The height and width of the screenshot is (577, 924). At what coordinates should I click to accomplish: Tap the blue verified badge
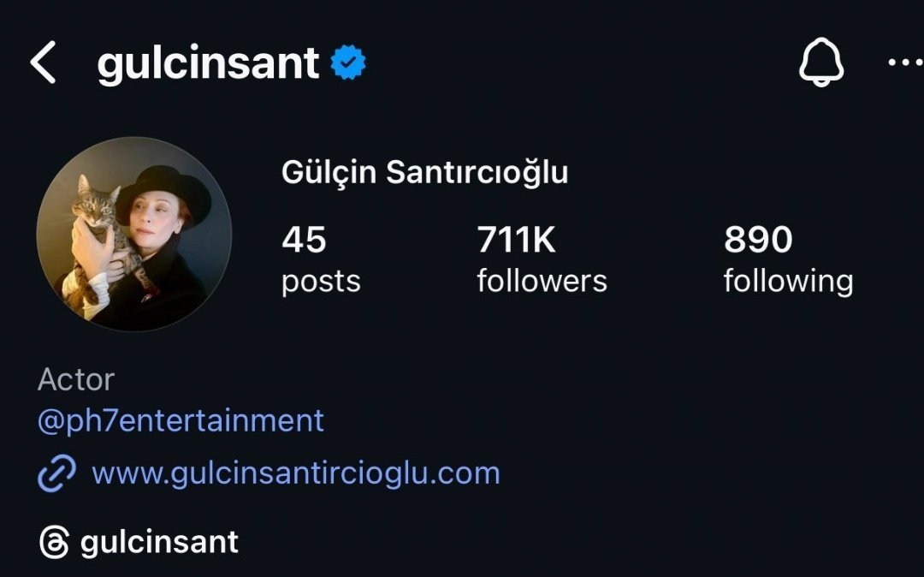pos(348,63)
